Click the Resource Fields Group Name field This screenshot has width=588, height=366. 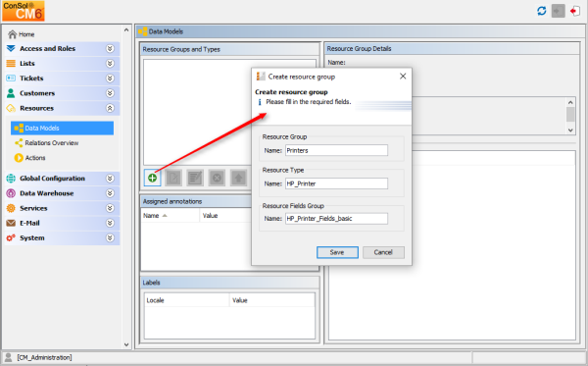tap(336, 219)
